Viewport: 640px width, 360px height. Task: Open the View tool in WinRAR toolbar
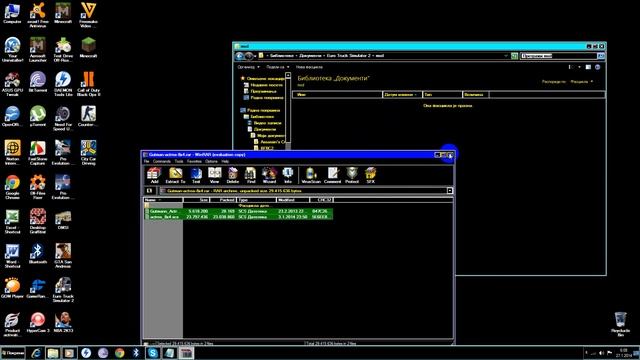[x=215, y=175]
